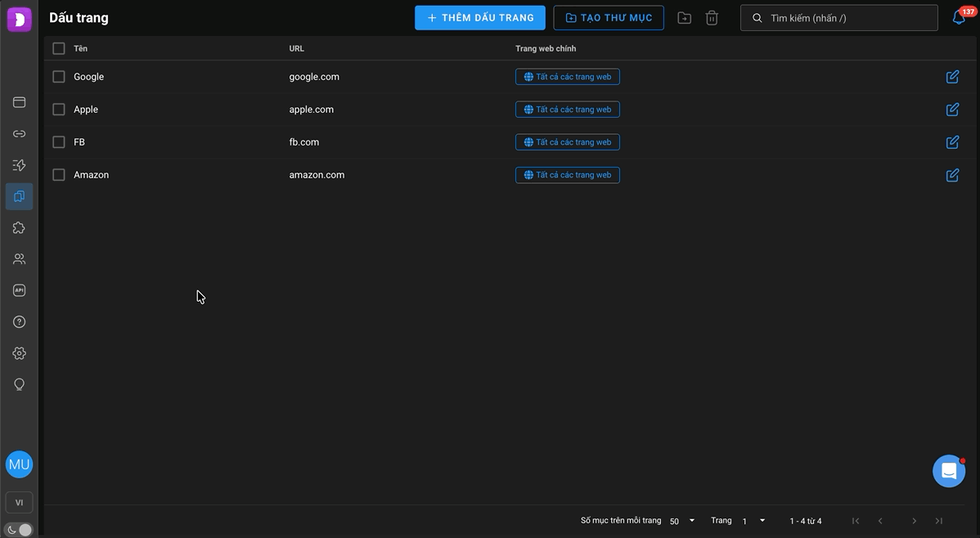Open the VI language selector

point(20,502)
